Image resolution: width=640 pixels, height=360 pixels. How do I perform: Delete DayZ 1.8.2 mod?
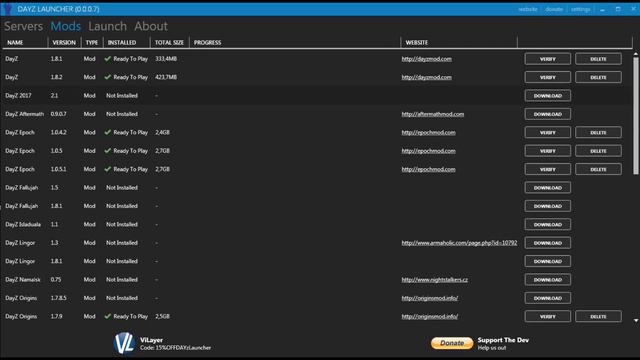[x=598, y=77]
